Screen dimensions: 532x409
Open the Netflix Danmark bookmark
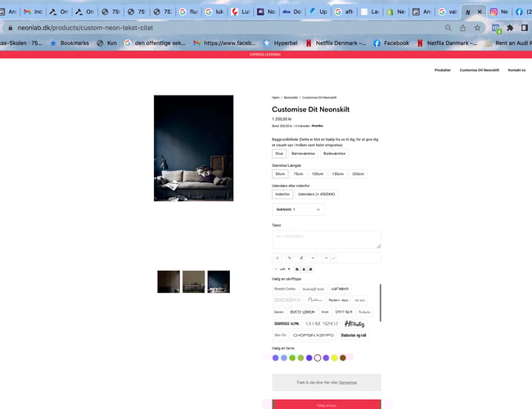447,43
